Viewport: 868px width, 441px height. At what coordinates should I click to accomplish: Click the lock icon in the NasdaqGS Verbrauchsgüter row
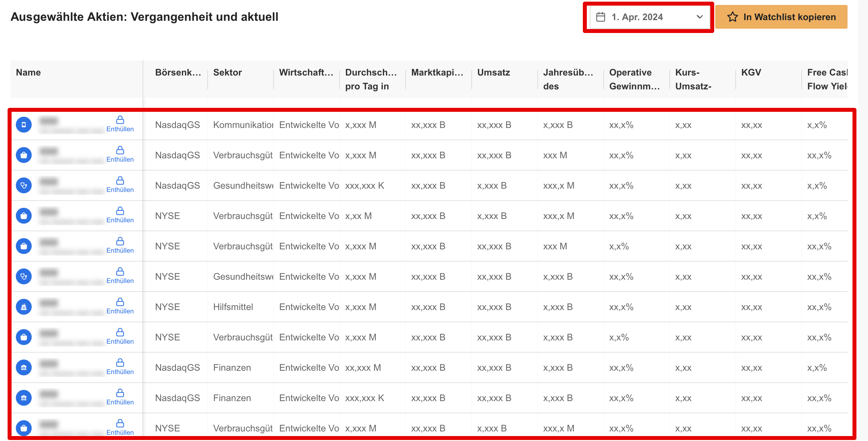click(120, 150)
